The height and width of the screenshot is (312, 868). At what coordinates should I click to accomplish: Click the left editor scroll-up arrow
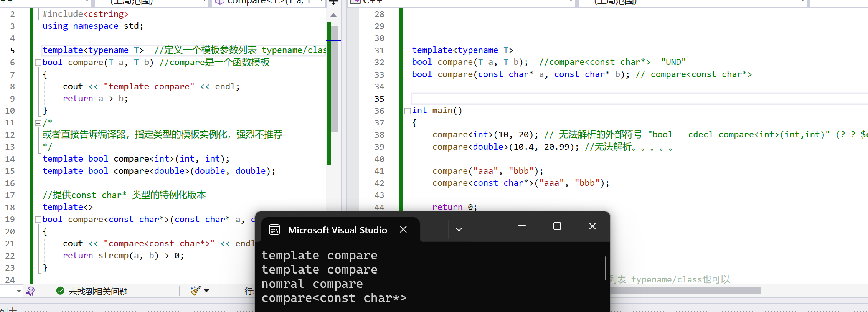(x=333, y=15)
